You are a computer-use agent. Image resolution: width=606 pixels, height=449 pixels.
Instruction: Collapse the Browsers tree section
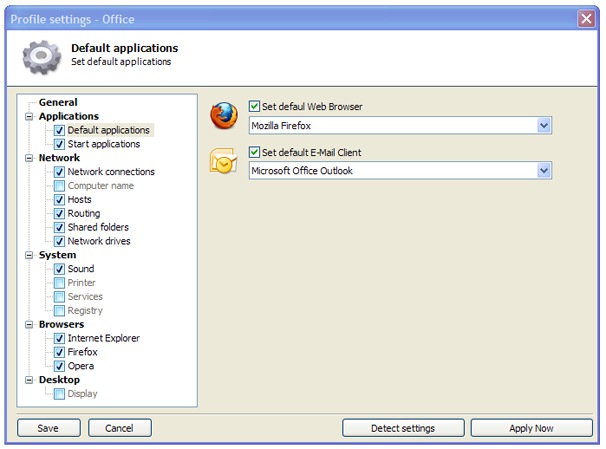tap(29, 325)
